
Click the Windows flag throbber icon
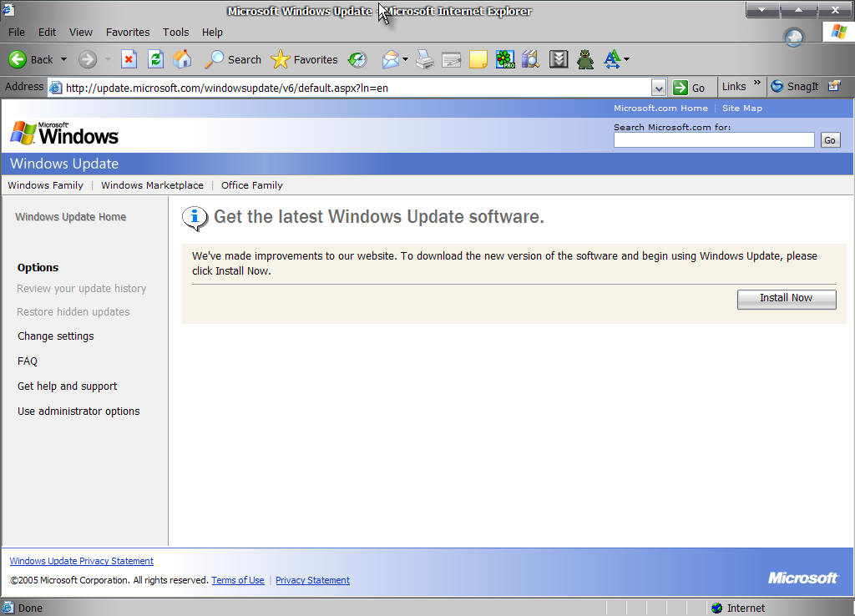pyautogui.click(x=838, y=32)
